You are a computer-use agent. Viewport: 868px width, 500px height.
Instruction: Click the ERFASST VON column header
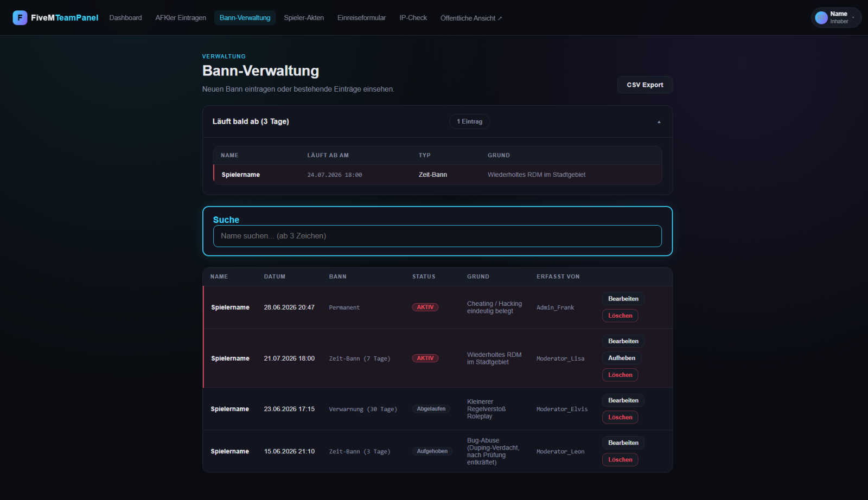click(x=558, y=277)
